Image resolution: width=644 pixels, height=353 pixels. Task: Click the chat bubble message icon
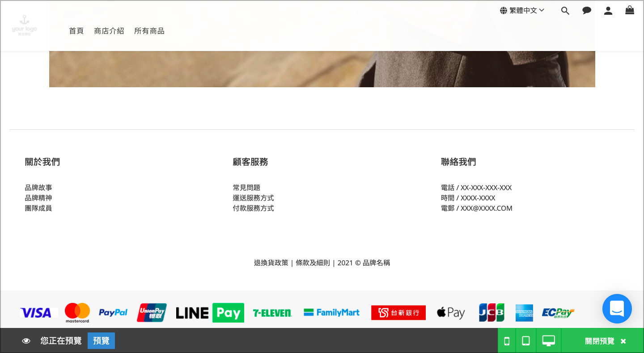point(587,11)
